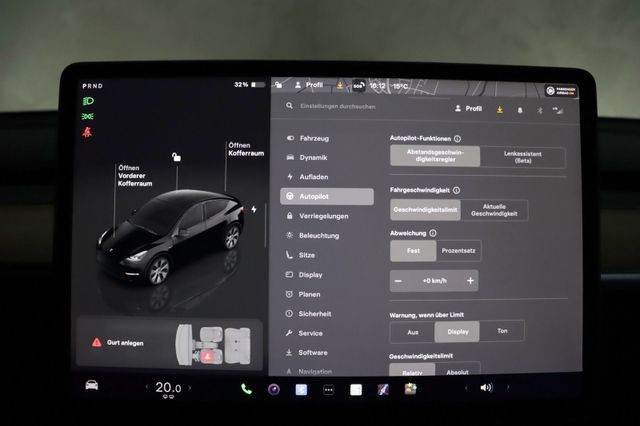Open the Verriegelungen settings menu
Viewport: 640px width, 426px height.
pyautogui.click(x=323, y=216)
